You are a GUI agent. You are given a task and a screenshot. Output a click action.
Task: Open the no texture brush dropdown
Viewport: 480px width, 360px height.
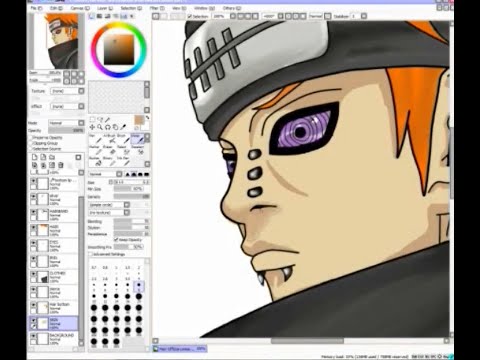coord(109,212)
